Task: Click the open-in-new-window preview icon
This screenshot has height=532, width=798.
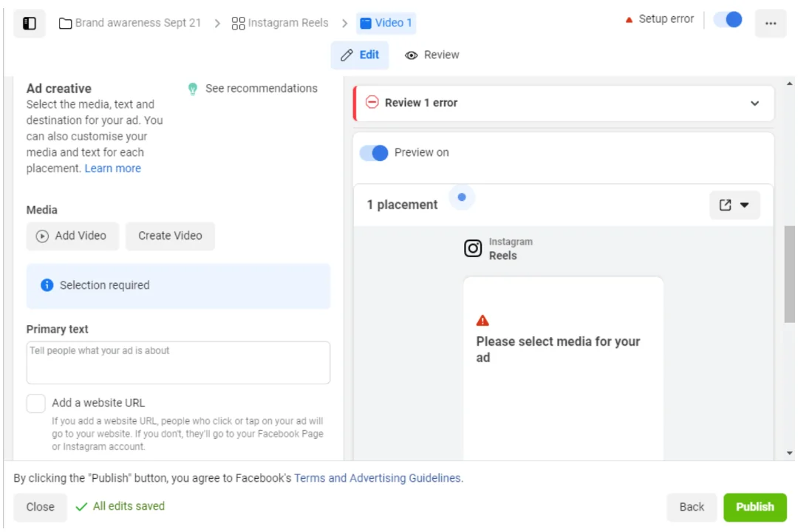Action: click(x=725, y=205)
